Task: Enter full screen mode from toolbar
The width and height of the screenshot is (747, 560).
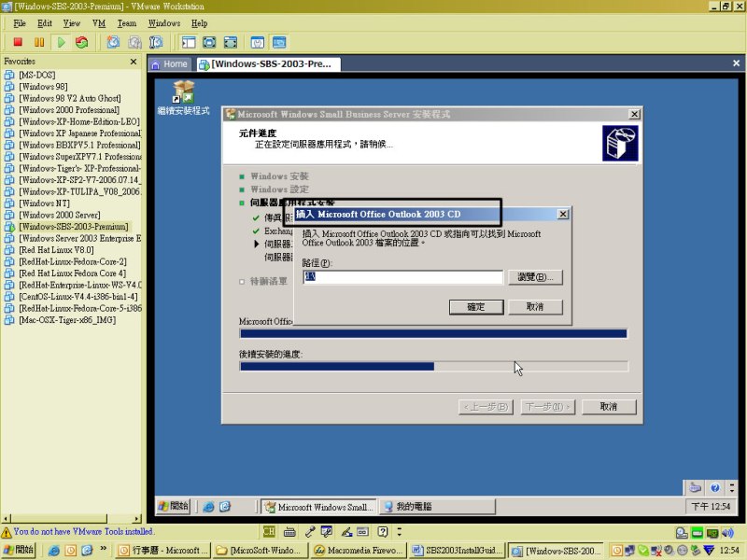Action: (x=209, y=42)
